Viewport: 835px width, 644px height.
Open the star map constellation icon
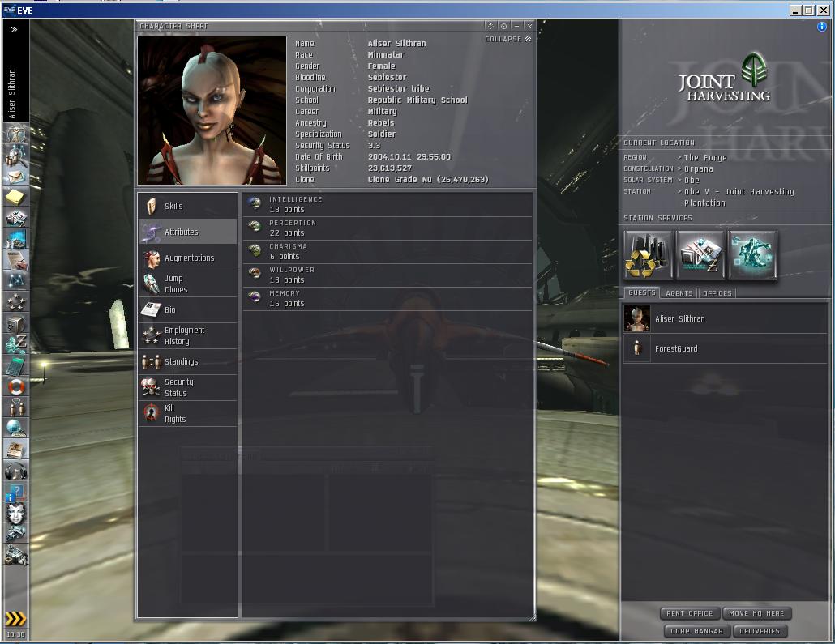click(16, 280)
